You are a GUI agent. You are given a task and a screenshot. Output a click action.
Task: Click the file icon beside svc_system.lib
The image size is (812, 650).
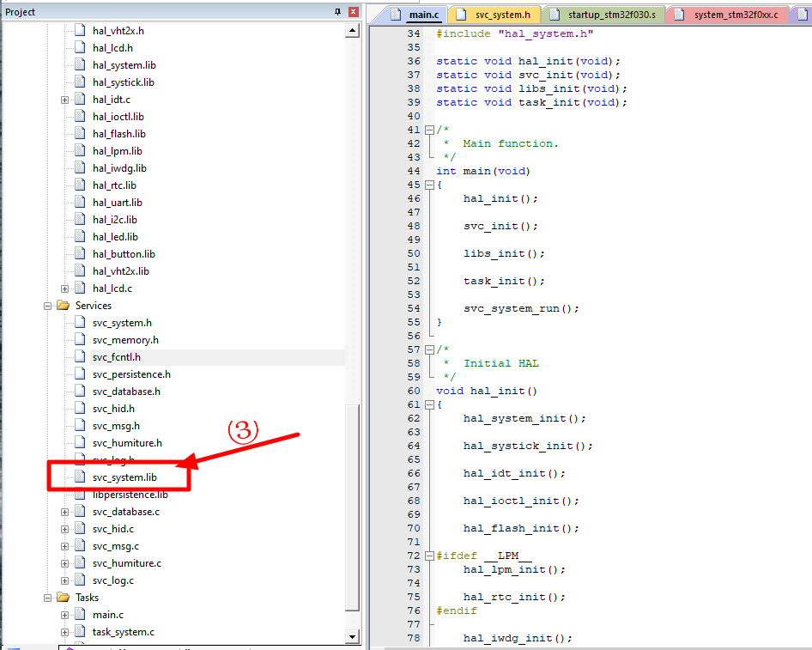tap(80, 477)
